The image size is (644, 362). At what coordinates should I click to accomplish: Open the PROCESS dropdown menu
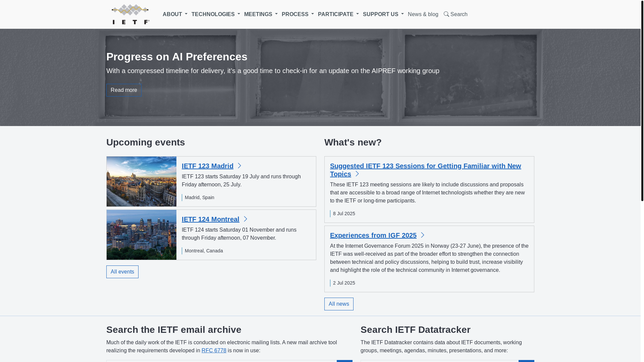[x=298, y=14]
